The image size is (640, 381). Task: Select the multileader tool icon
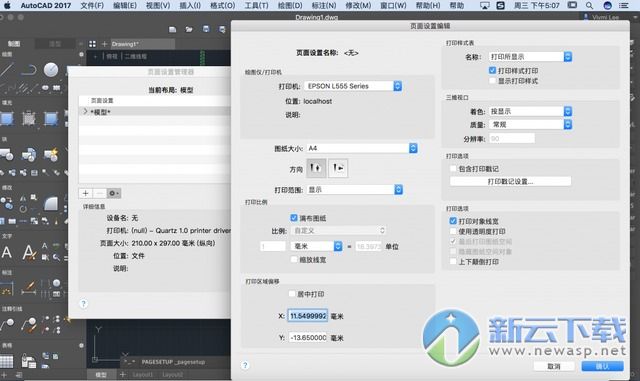point(7,325)
